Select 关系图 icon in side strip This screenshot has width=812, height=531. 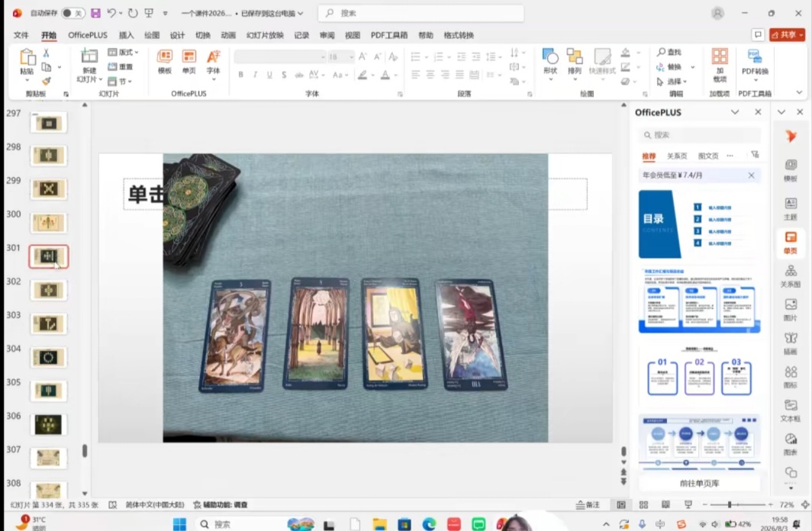(x=791, y=276)
